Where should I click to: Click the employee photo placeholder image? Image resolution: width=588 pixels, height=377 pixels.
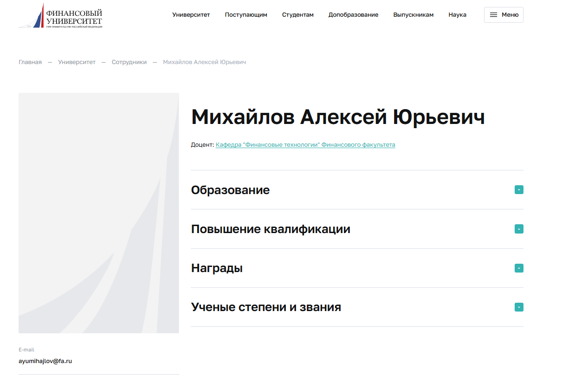98,213
